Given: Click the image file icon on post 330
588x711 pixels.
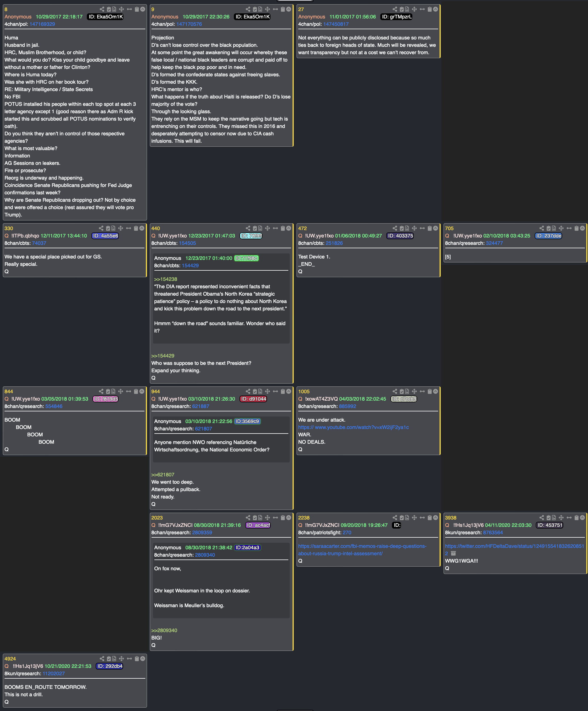Looking at the screenshot, I should coord(114,228).
